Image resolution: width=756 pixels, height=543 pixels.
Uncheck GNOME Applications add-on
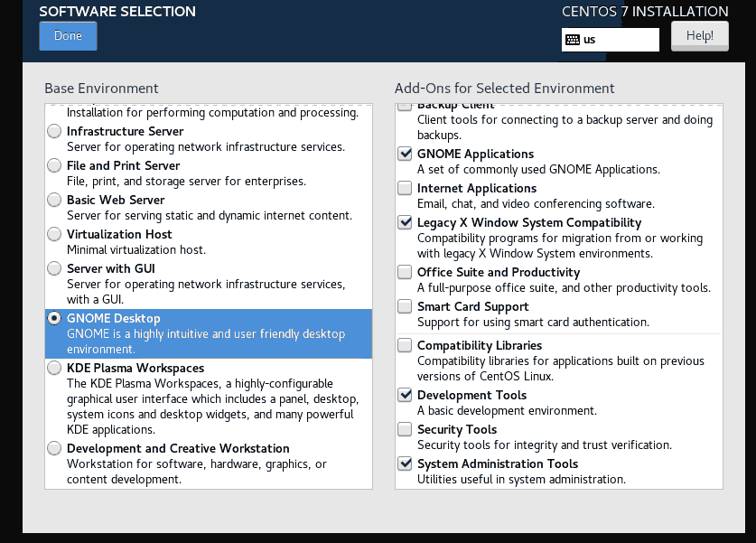405,154
